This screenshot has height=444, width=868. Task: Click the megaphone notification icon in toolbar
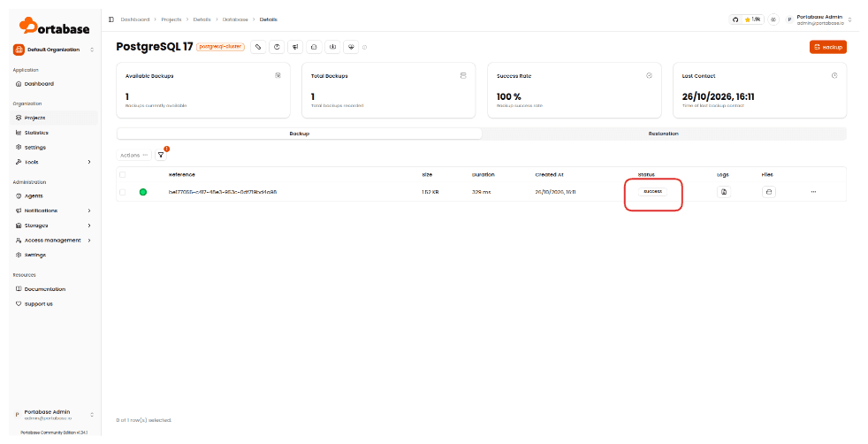tap(295, 47)
